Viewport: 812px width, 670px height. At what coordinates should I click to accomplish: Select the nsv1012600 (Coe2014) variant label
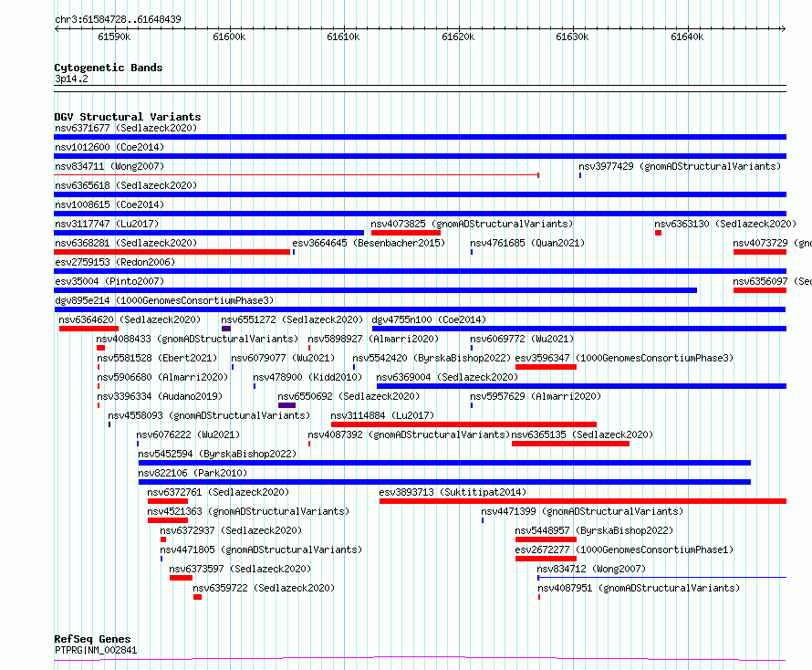(x=109, y=147)
